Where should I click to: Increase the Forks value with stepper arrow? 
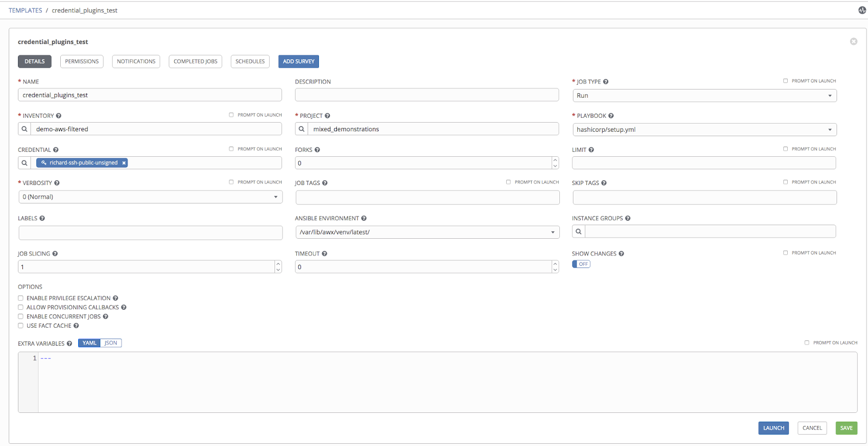(555, 160)
